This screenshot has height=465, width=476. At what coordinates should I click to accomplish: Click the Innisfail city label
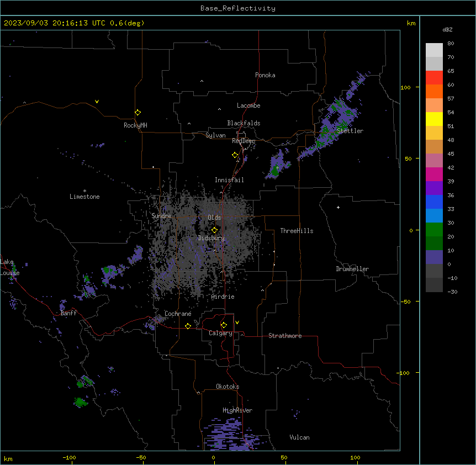[229, 180]
